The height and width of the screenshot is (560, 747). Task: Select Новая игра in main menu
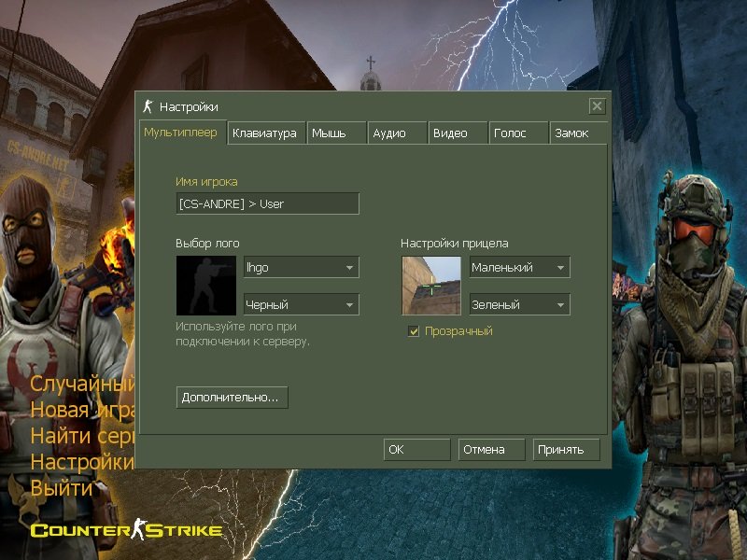(82, 410)
